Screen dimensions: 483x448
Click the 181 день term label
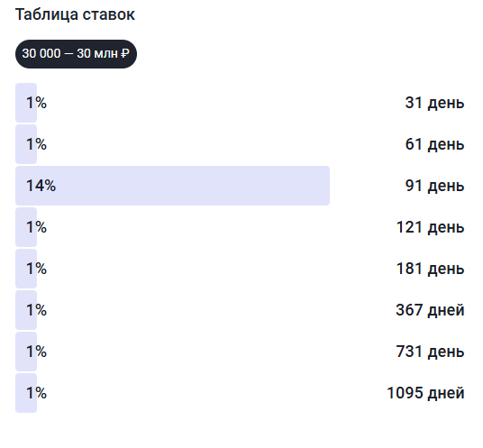(431, 269)
